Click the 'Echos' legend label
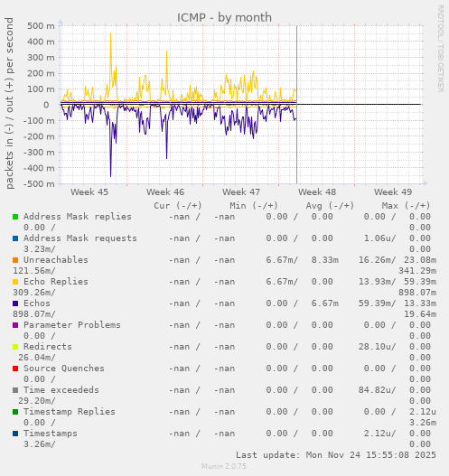Viewport: 449px width, 476px height. click(x=37, y=303)
